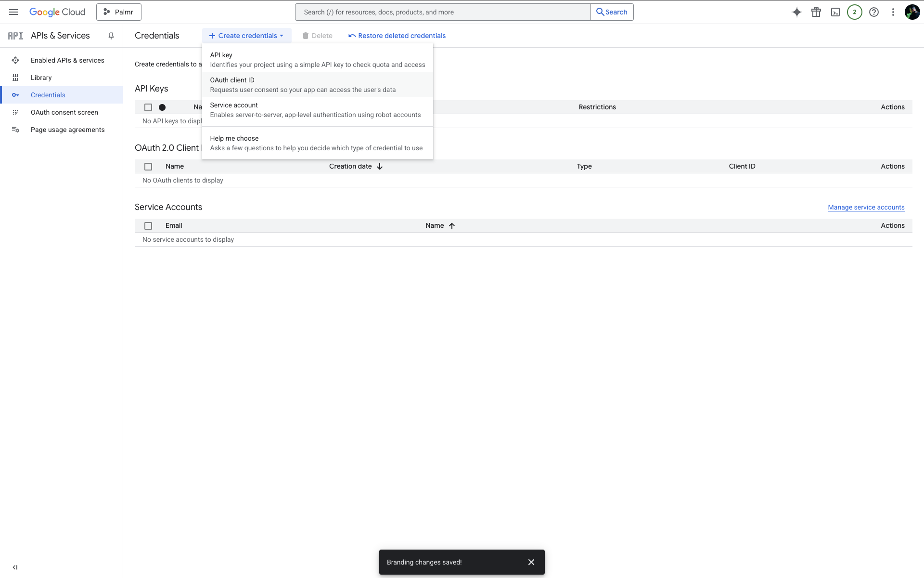Sort Service Accounts by Name arrow
Screen dimensions: 924x578
(x=452, y=225)
